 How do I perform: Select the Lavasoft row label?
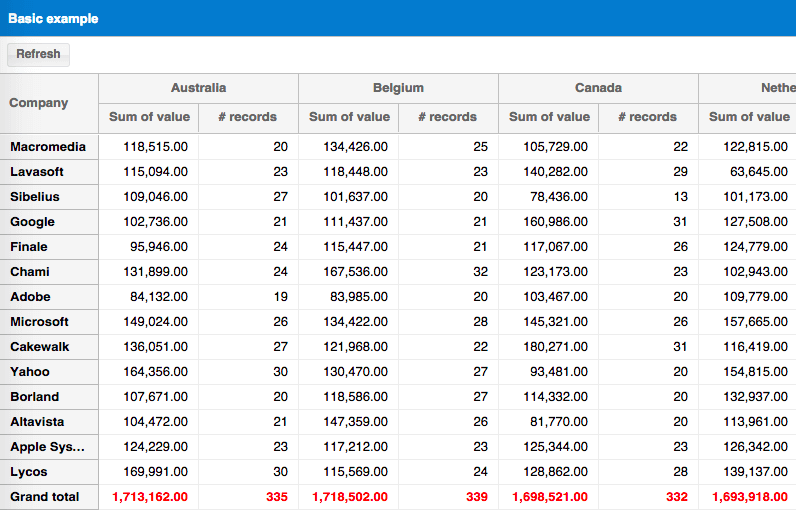pos(49,172)
